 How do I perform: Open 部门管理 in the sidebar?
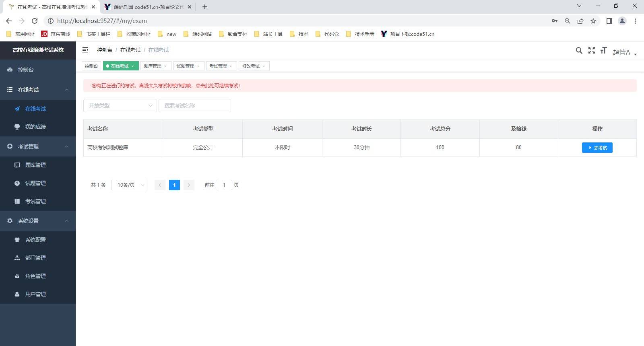click(38, 258)
